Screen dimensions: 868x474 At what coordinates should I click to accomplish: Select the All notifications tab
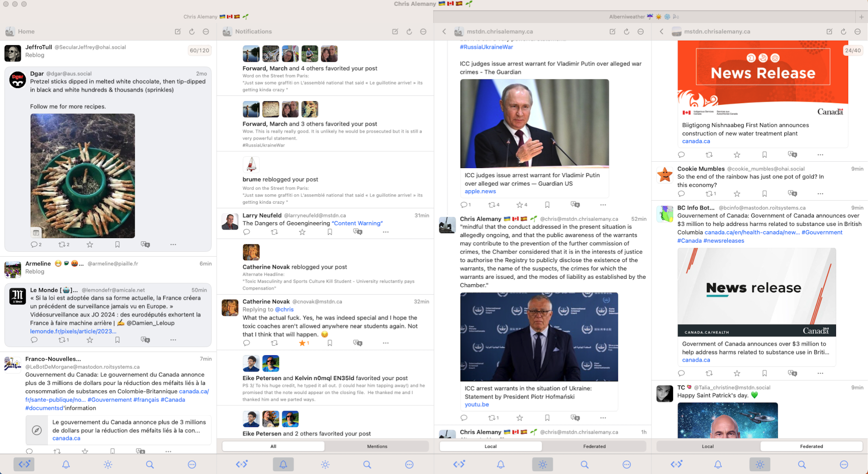pyautogui.click(x=273, y=446)
